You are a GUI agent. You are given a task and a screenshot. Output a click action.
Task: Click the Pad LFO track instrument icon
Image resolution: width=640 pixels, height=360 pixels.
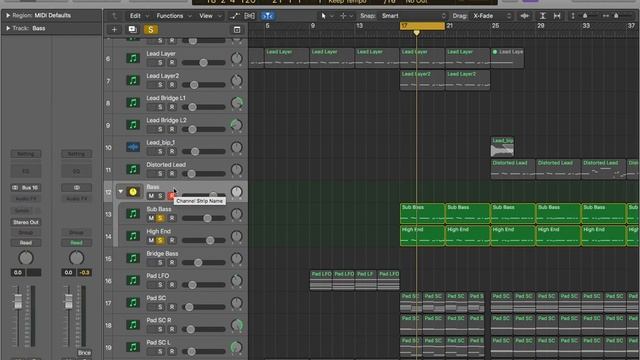133,280
